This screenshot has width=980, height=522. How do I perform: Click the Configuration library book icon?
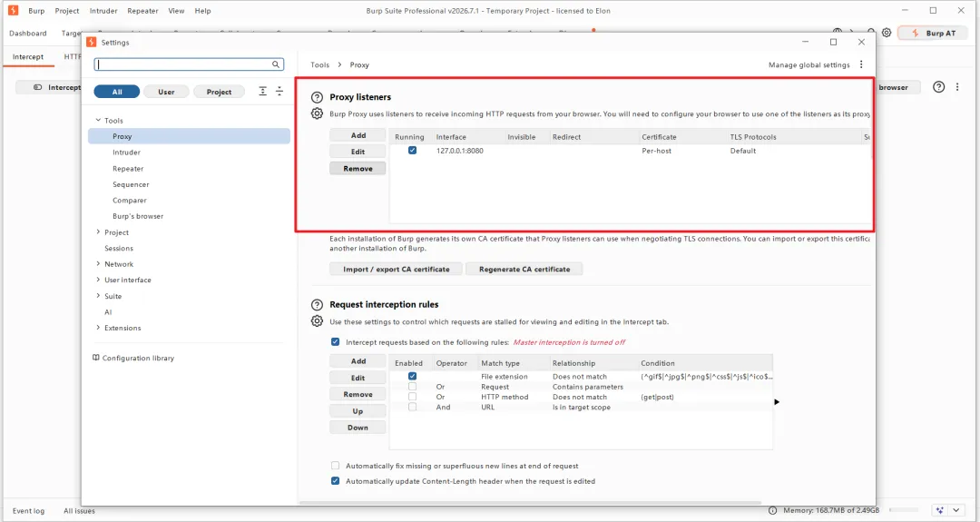[x=95, y=358]
